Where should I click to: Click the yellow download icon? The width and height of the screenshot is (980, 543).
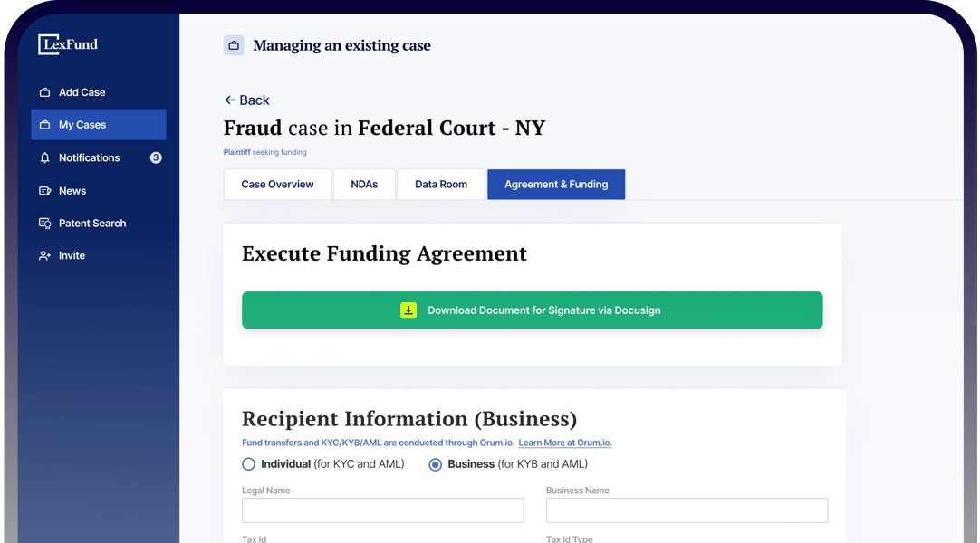point(408,310)
